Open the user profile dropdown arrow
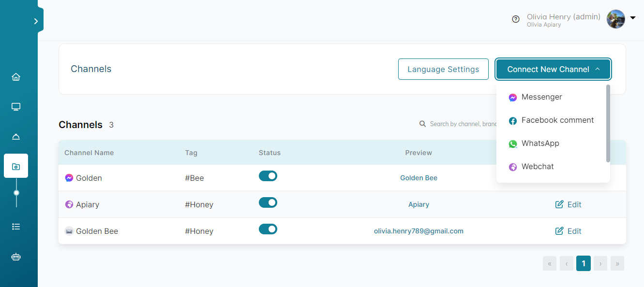This screenshot has height=287, width=644. tap(633, 18)
